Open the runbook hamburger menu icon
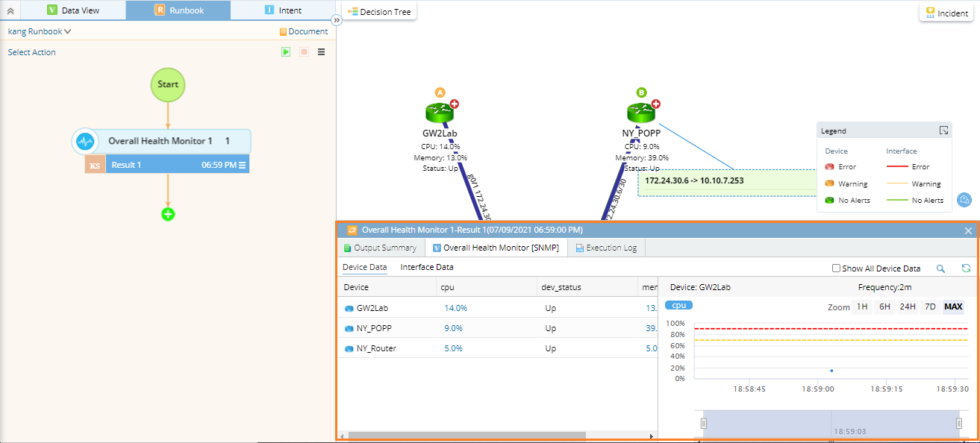Viewport: 980px width, 443px height. [322, 52]
